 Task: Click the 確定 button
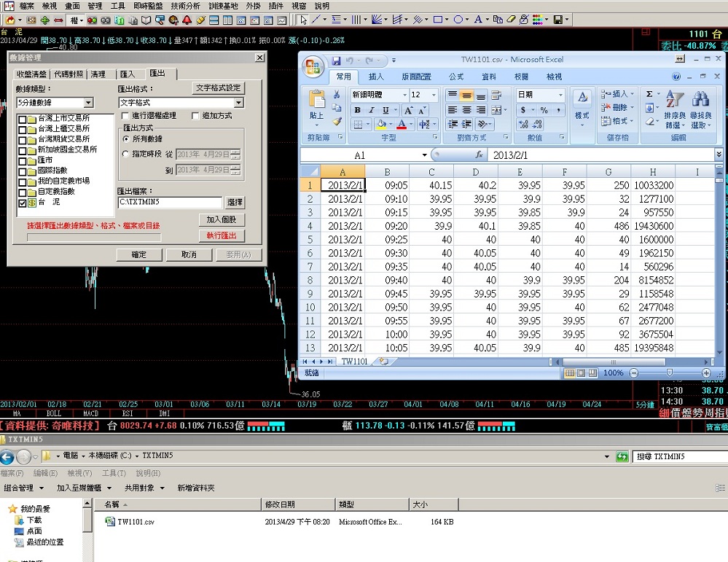138,255
